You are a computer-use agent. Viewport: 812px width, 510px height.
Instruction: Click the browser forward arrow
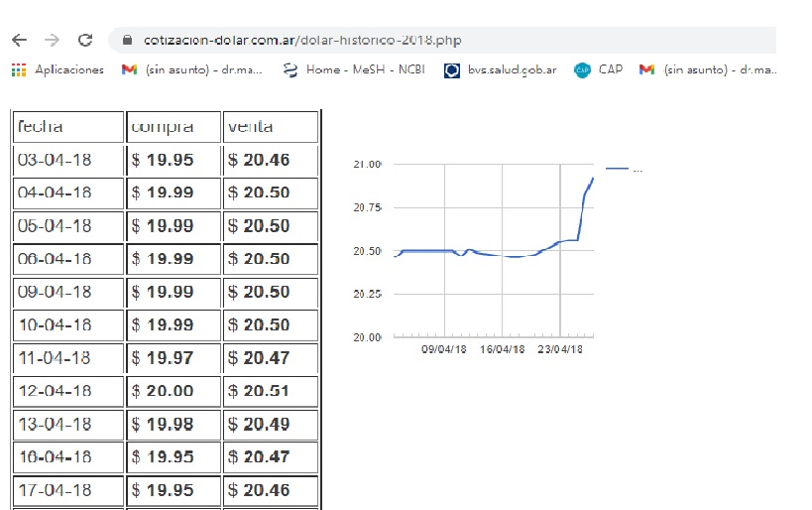52,41
